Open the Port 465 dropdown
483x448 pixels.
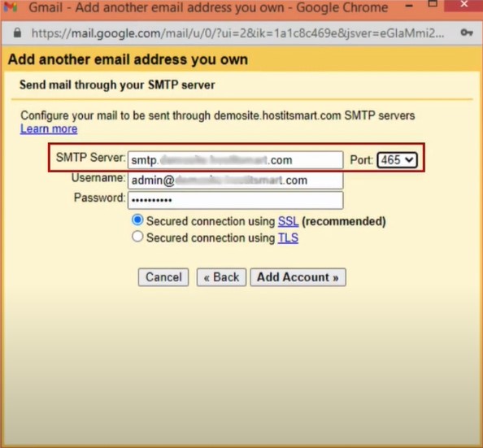(397, 160)
